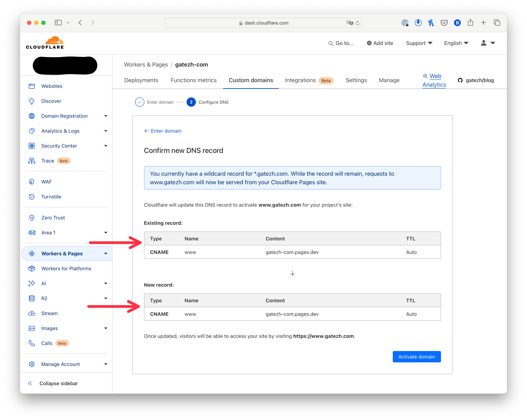Open the R2 storage icon

(32, 298)
